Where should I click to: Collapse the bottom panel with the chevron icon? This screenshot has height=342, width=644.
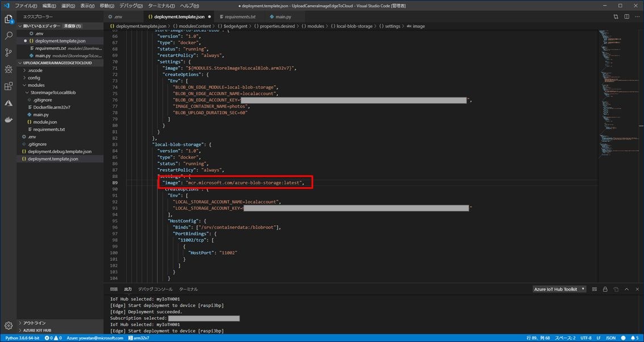click(x=627, y=289)
